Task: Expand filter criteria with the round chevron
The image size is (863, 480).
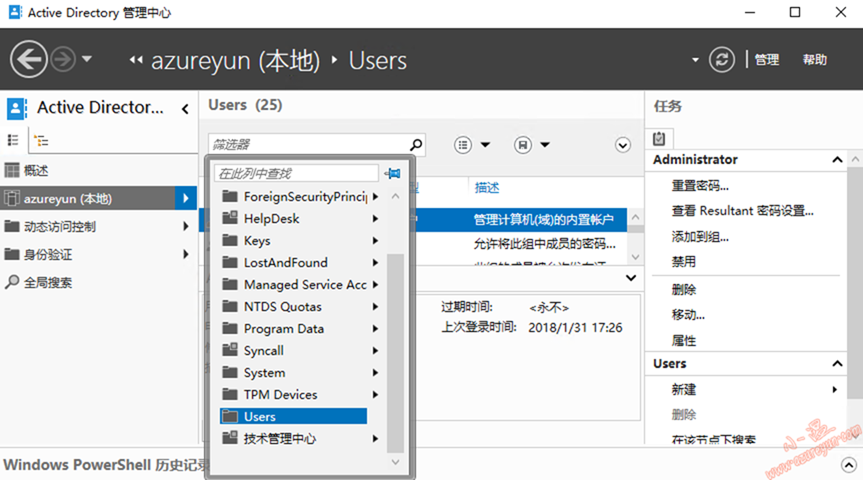Action: pos(622,145)
